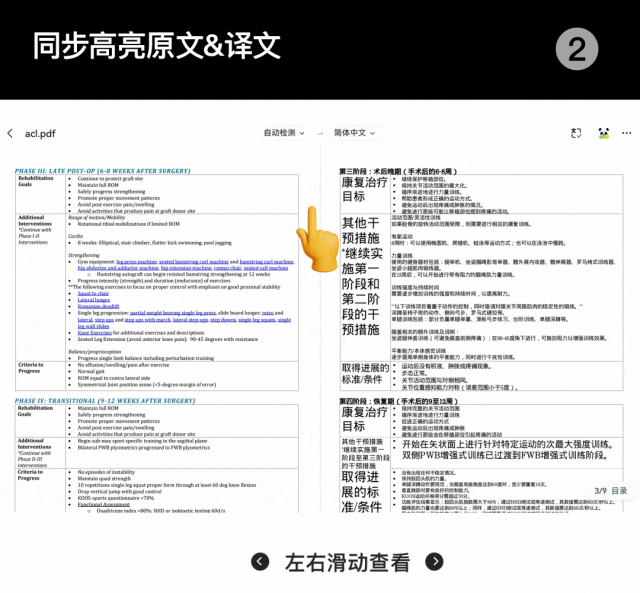Open the single leg squats link
The image size is (640, 593).
click(257, 320)
